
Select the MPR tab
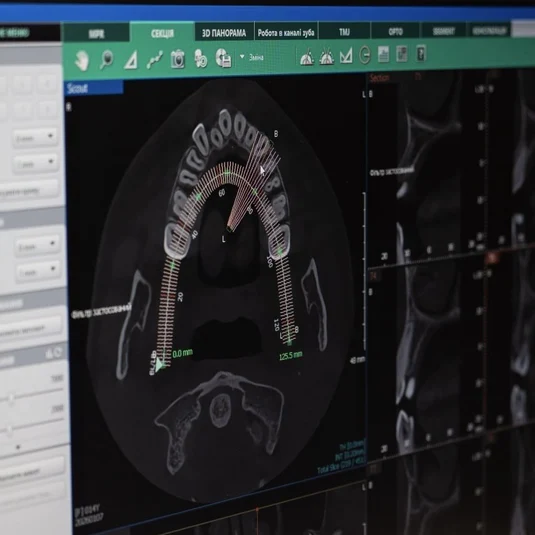pos(96,34)
